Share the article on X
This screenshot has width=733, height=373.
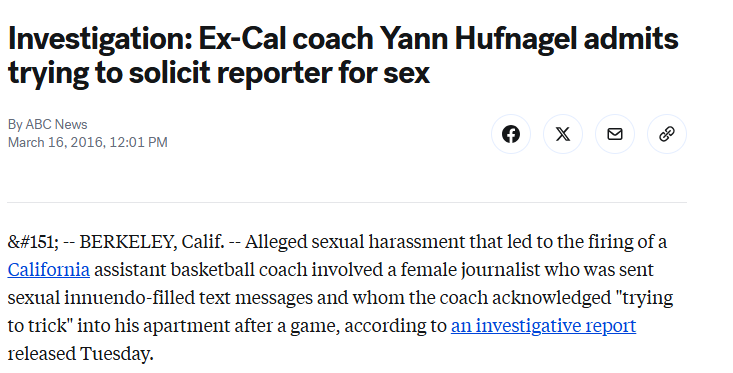(x=563, y=134)
